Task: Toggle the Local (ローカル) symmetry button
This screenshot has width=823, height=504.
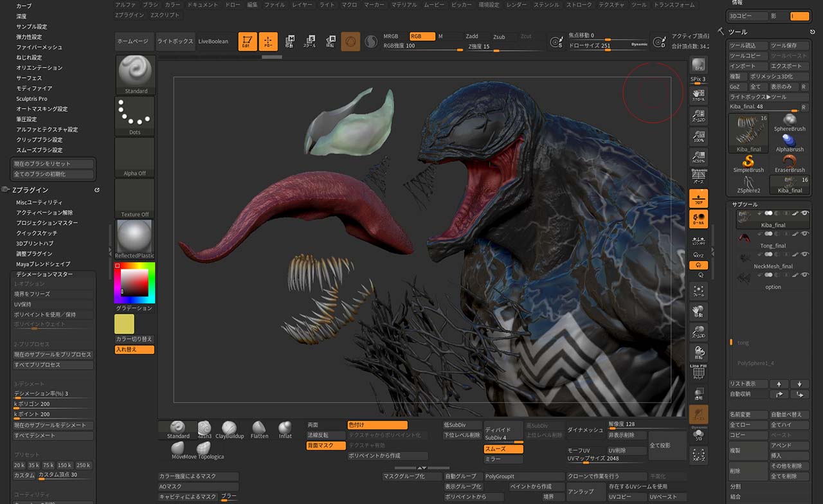Action: 698,219
